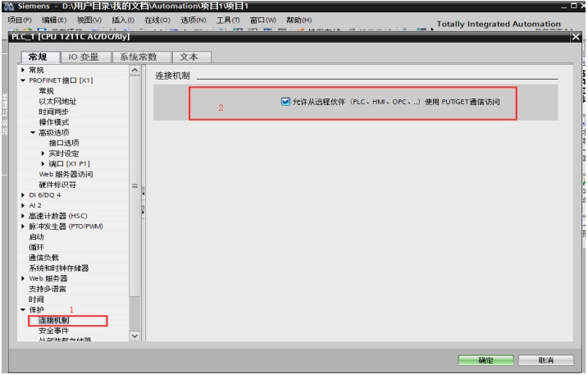Switch to the 文本 tab

pyautogui.click(x=191, y=57)
